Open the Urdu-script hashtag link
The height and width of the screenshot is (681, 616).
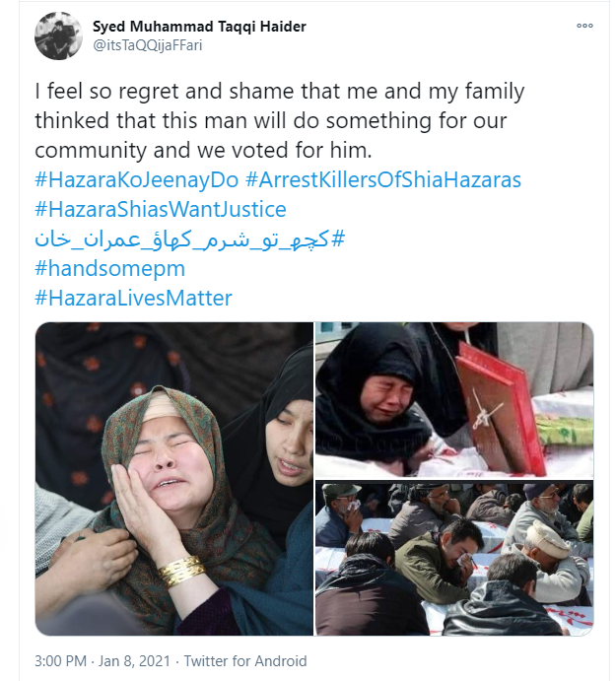[190, 239]
